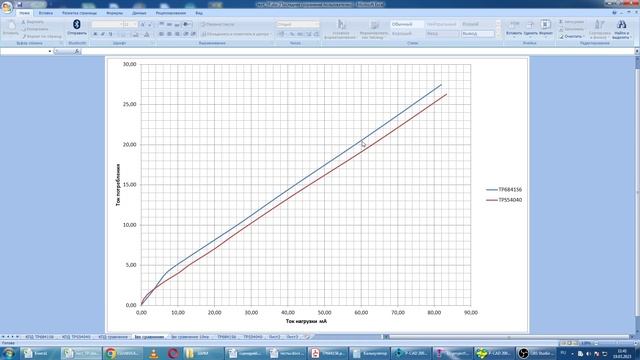Screen dimensions: 640x360
Task: Align text to the left
Action: point(161,34)
